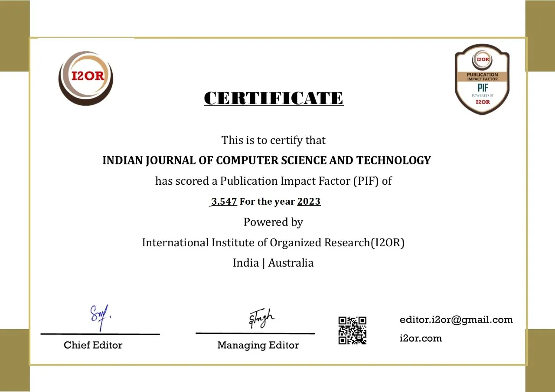The height and width of the screenshot is (392, 555).
Task: Open the i2or.com website link
Action: coord(421,338)
